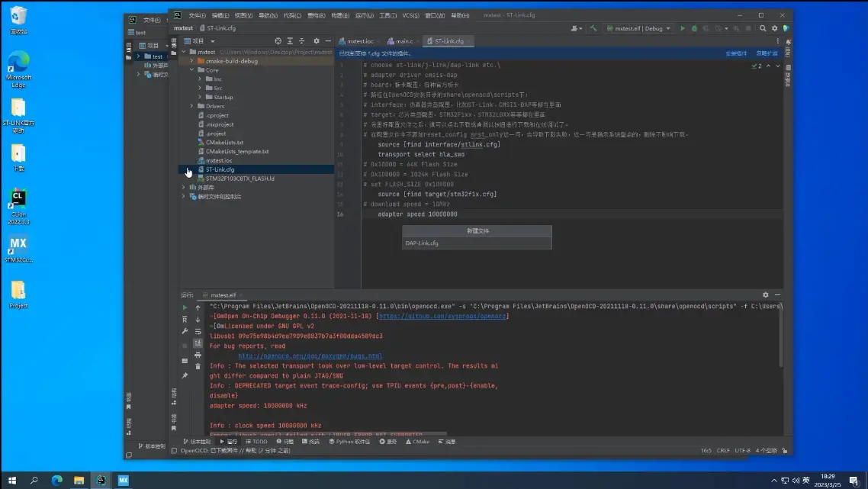Toggle scroll-to-end in run console
868x489 pixels.
point(198,343)
